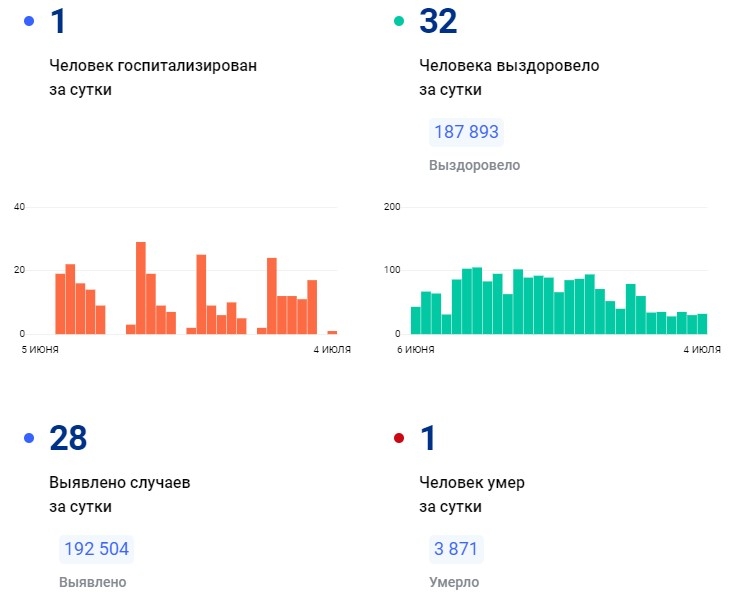The width and height of the screenshot is (747, 596).
Task: Click the red dot beside the deaths count
Action: pos(399,438)
